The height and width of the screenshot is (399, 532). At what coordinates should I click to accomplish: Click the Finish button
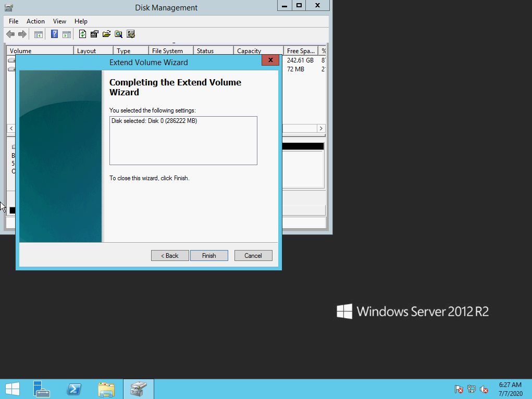[x=209, y=255]
